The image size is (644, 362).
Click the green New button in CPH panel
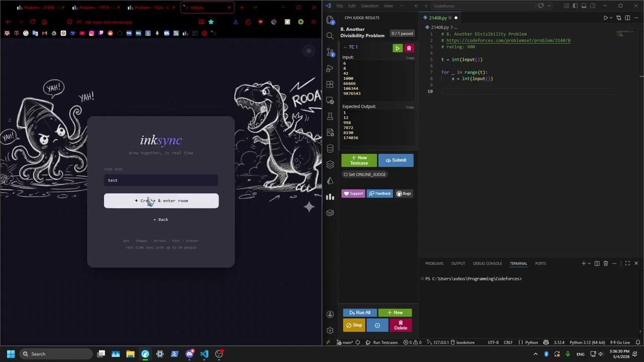pyautogui.click(x=394, y=313)
